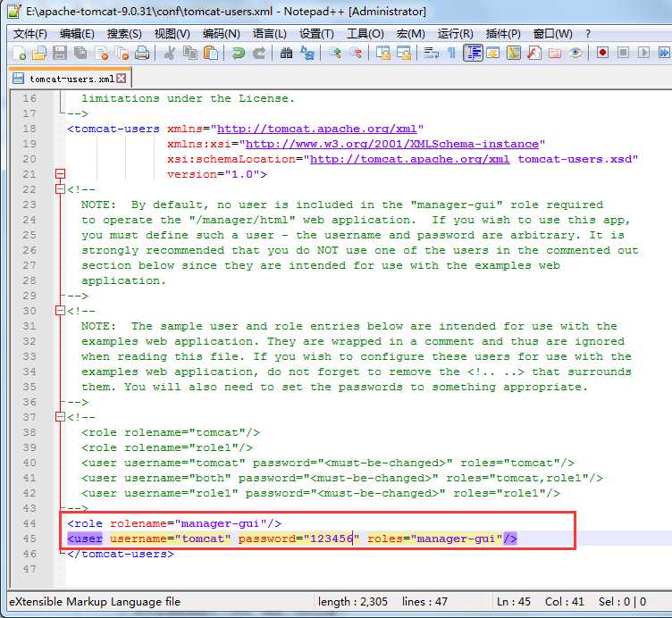Toggle synchronize vertical scrolling icon
This screenshot has width=672, height=618.
tap(383, 53)
